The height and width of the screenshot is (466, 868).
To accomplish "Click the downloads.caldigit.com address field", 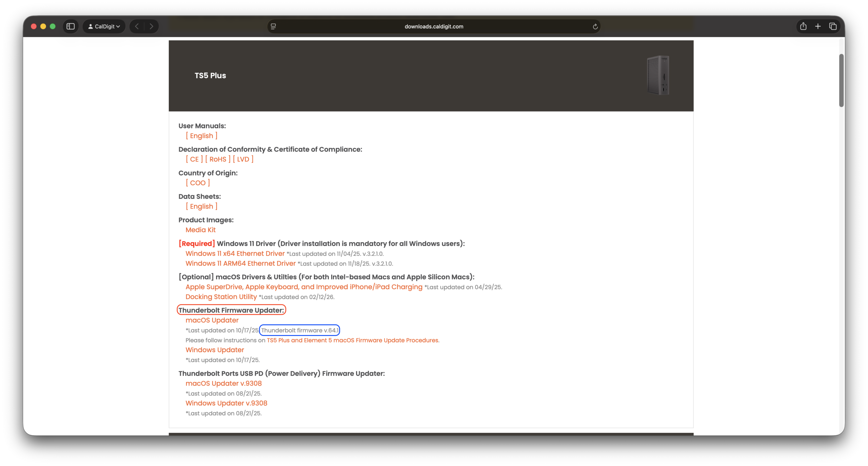I will [x=434, y=26].
